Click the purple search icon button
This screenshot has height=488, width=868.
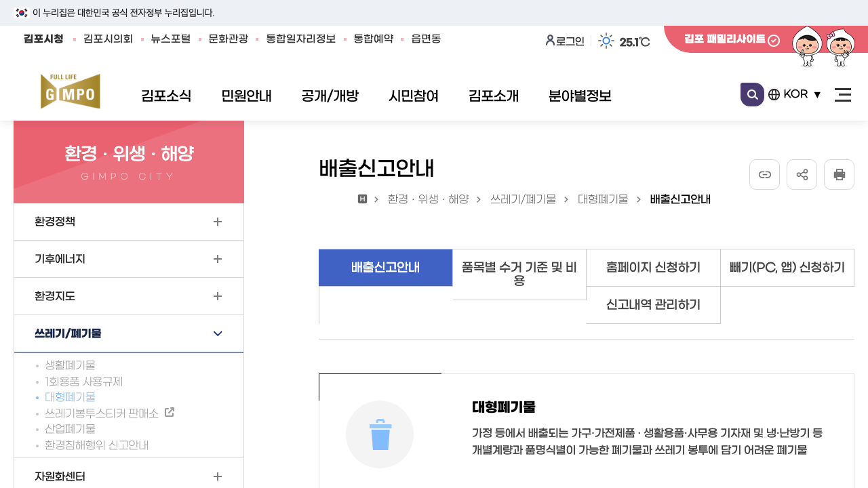(x=752, y=94)
